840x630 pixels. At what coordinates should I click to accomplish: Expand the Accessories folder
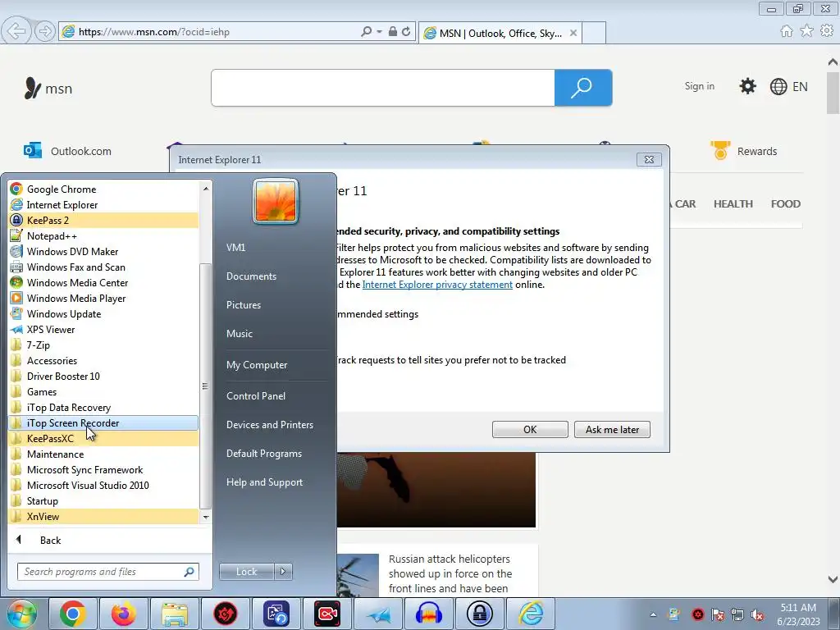[103, 361]
